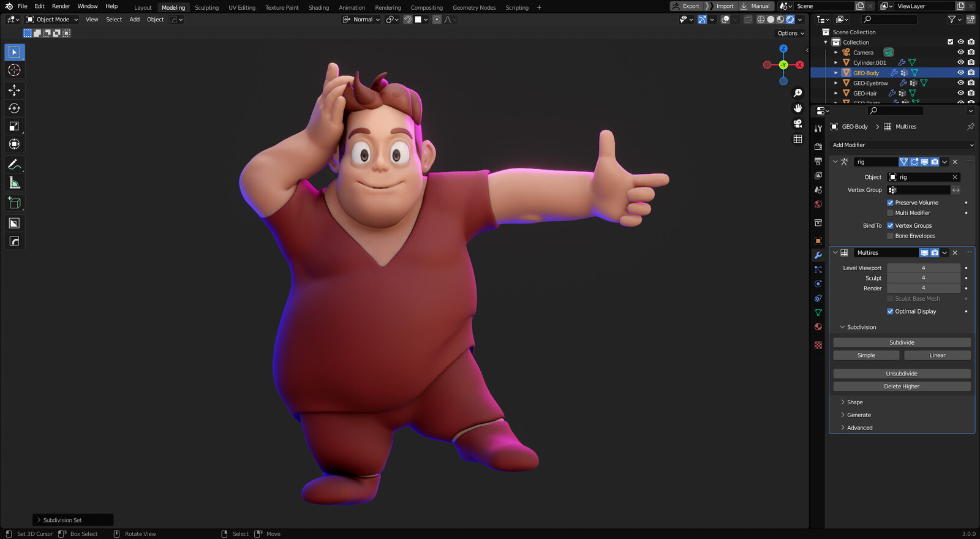Image resolution: width=980 pixels, height=539 pixels.
Task: Hide GEO-Body via its eye icon
Action: click(960, 72)
